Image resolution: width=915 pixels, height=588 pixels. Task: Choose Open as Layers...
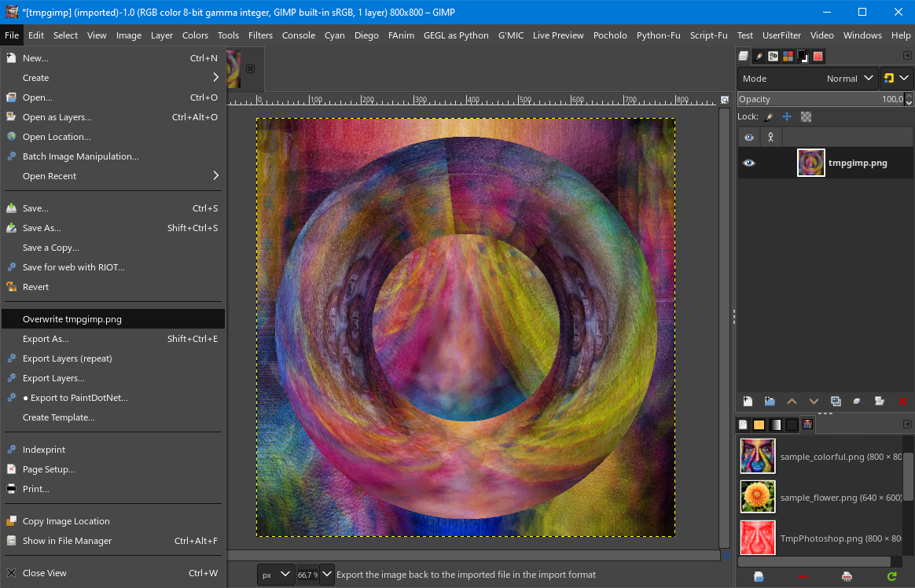click(x=113, y=116)
